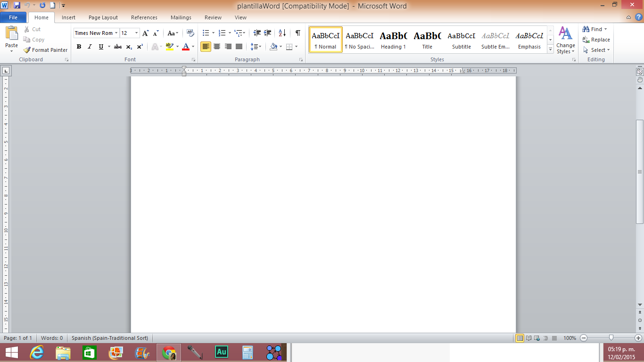Screen dimensions: 644x362
Task: Click the Save icon in Quick Access Toolbar
Action: coord(17,6)
